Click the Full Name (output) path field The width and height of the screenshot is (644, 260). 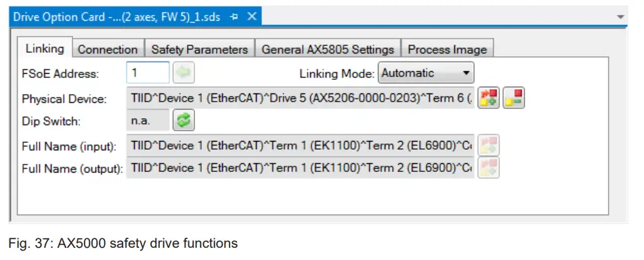[301, 168]
